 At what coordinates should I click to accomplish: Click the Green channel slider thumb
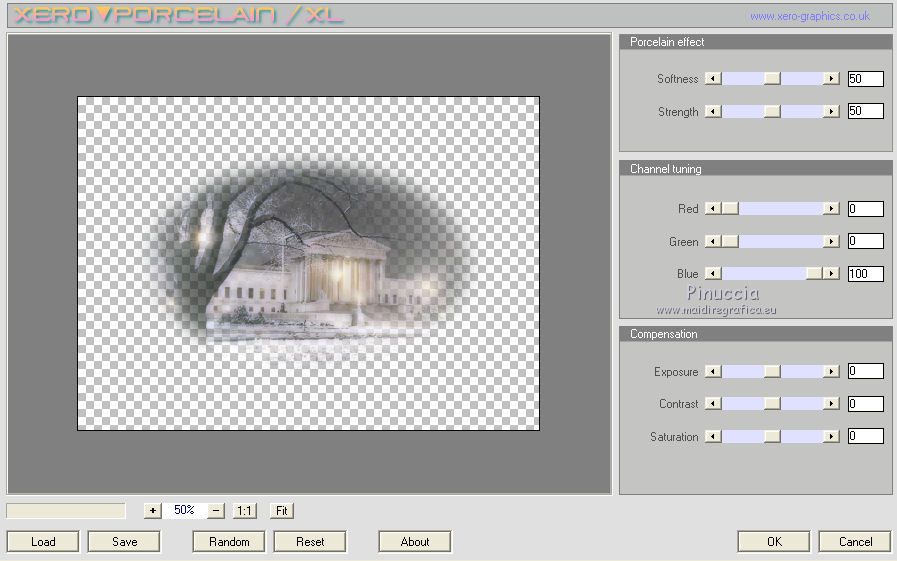tap(730, 241)
